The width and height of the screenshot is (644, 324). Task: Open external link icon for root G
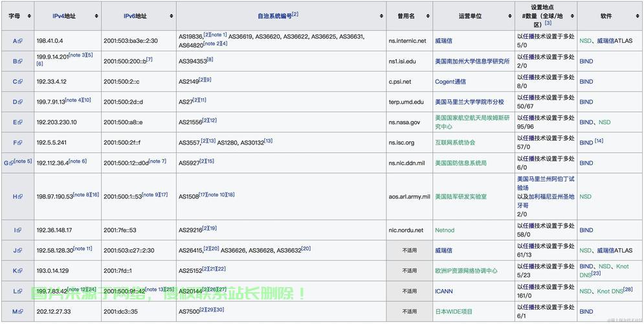(12, 163)
